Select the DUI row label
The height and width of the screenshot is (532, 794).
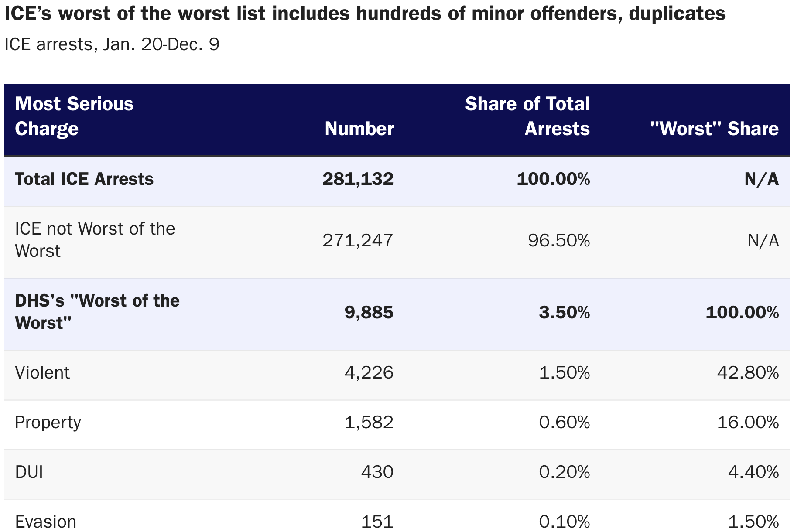[29, 472]
